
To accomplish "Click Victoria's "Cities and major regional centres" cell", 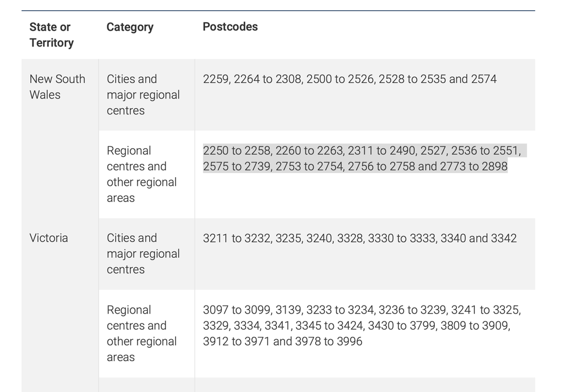I will click(143, 254).
